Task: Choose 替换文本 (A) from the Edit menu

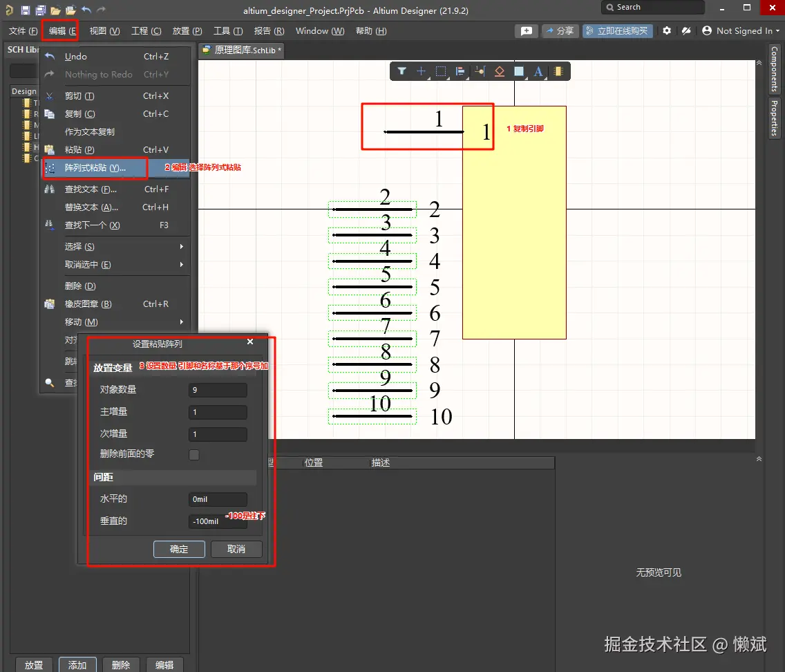Action: click(x=115, y=207)
